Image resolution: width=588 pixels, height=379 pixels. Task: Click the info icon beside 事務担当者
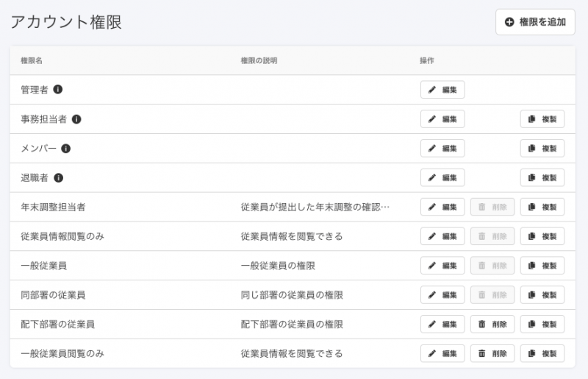(x=76, y=119)
